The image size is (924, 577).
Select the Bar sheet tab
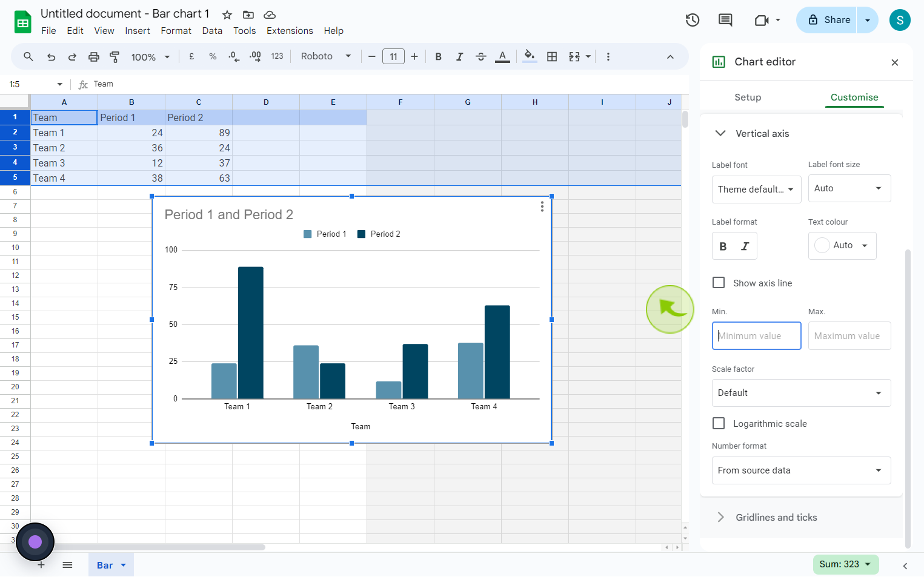111,565
